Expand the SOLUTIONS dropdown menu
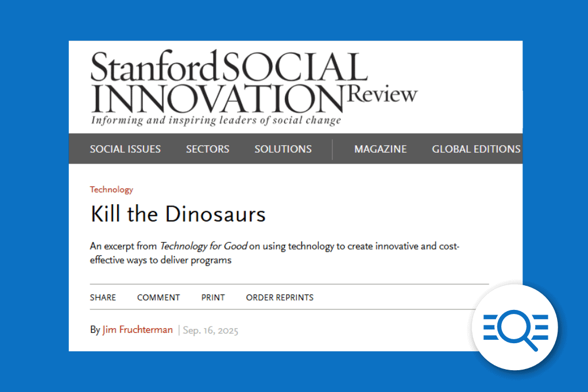Image resolution: width=588 pixels, height=392 pixels. [283, 149]
